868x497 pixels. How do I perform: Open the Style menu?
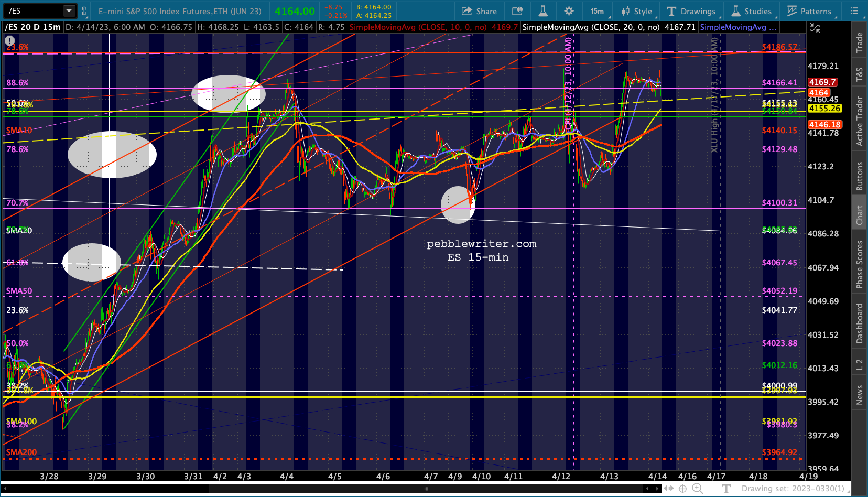pos(637,11)
